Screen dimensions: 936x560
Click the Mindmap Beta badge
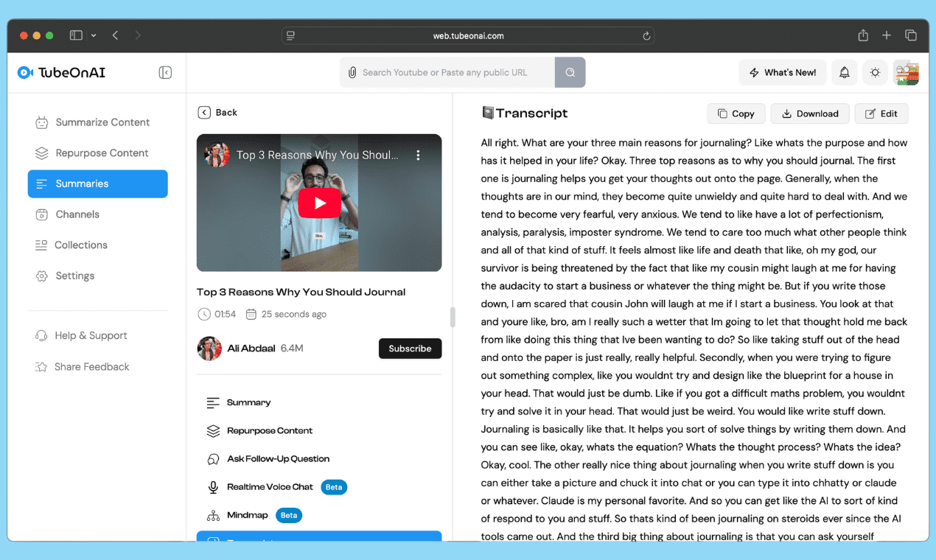(x=289, y=515)
